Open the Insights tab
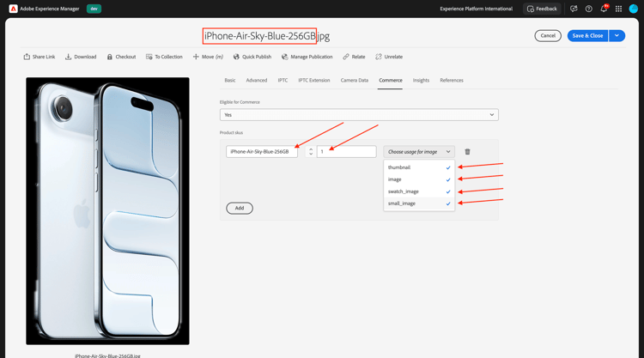The image size is (644, 358). pyautogui.click(x=421, y=81)
